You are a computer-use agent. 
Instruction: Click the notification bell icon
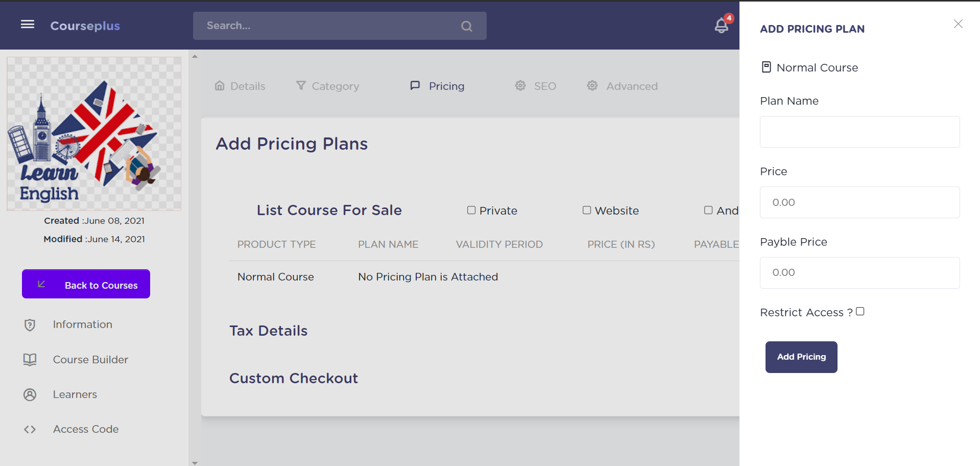coord(721,26)
